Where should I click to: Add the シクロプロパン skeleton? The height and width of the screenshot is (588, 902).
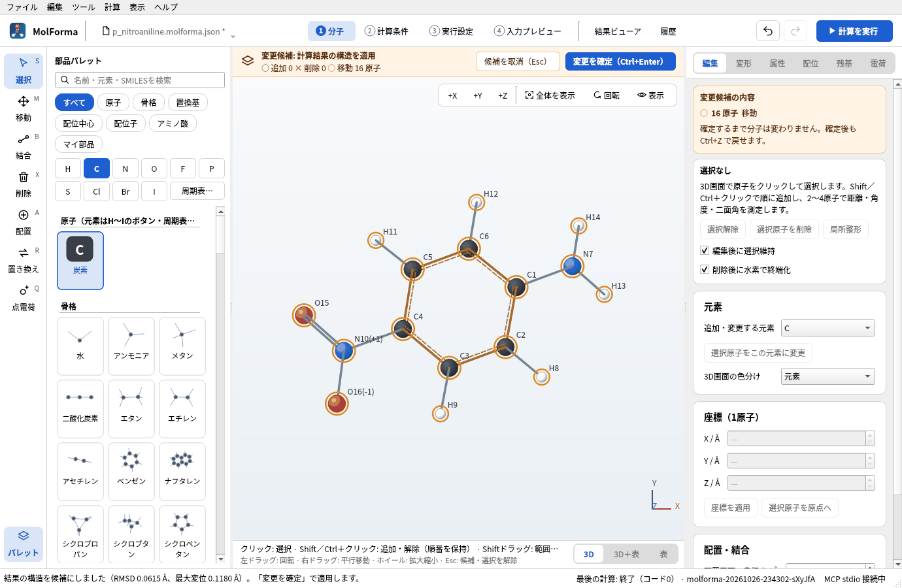80,534
